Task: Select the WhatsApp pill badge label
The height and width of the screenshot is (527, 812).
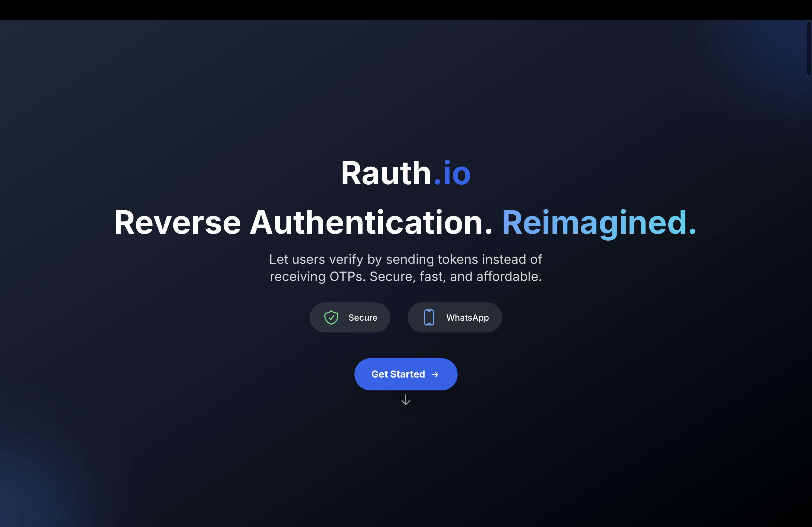Action: 467,318
